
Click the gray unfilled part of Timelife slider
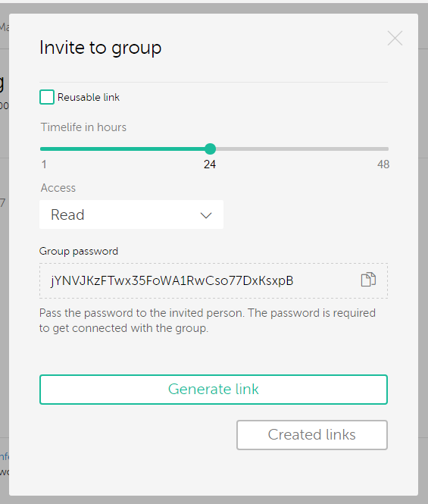302,149
